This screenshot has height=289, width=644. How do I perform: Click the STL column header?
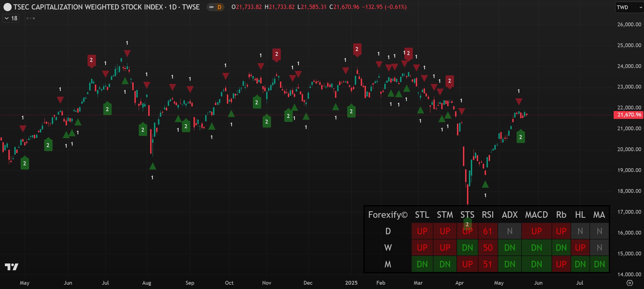click(422, 215)
